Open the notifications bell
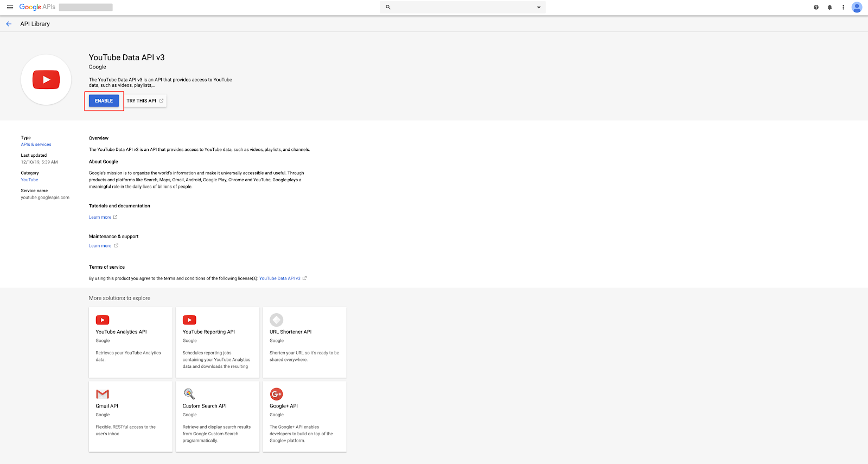868x464 pixels. pyautogui.click(x=829, y=7)
